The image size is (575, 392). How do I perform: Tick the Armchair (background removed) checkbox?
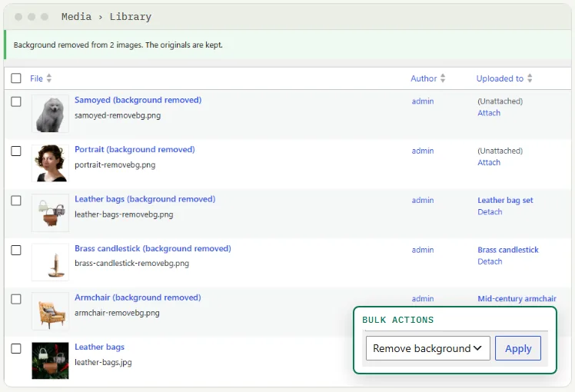coord(16,299)
